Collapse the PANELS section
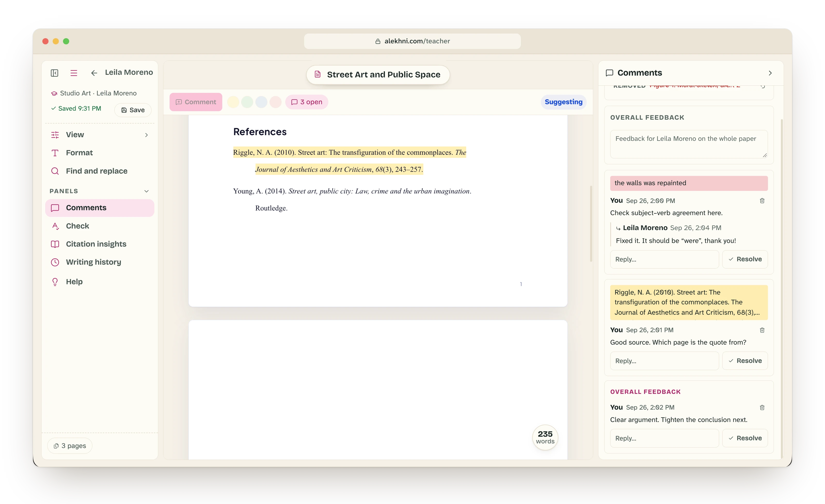This screenshot has width=825, height=504. 146,191
